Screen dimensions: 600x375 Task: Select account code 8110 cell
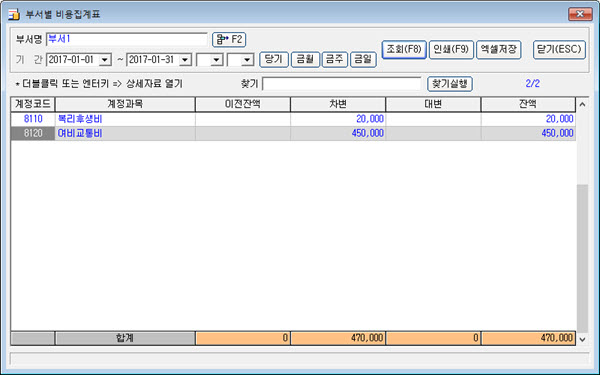33,119
